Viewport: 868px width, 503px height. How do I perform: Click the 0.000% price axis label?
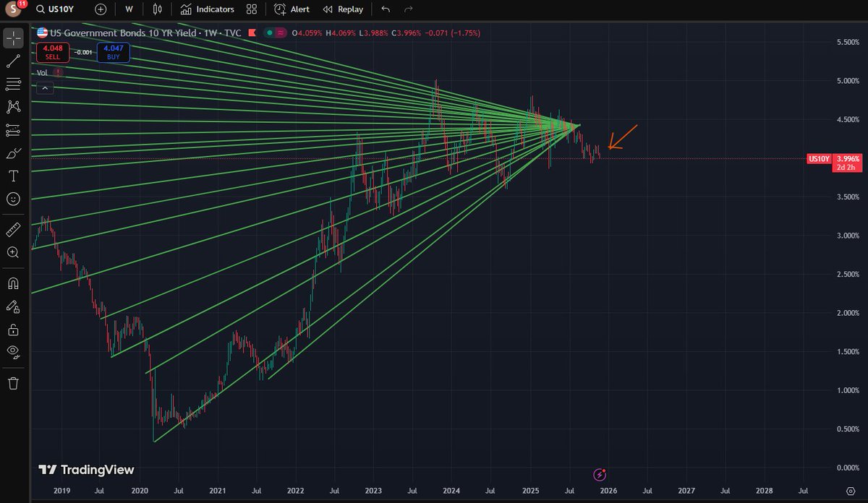click(846, 468)
